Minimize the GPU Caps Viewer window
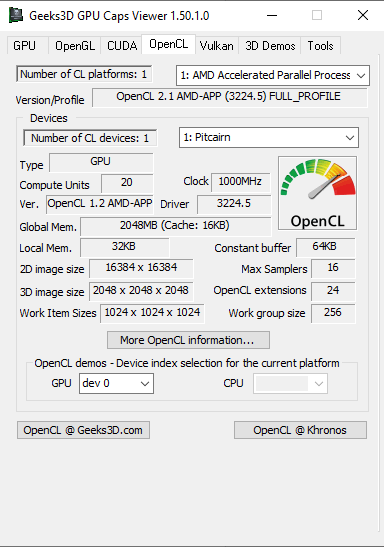Viewport: 384px width, 547px height. 272,15
